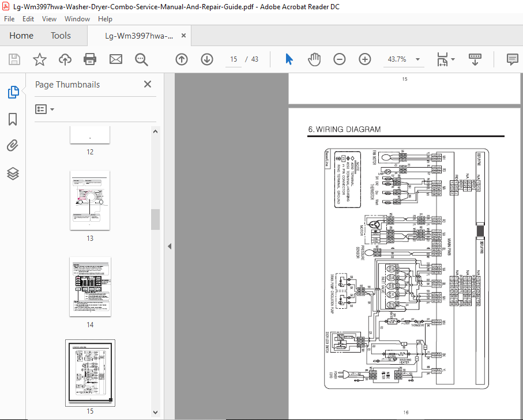
Task: Open the Help menu
Action: 105,19
